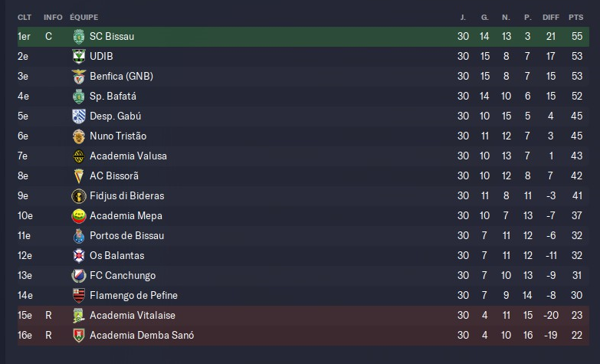Click the Nuno Tristão club logo

(x=77, y=136)
